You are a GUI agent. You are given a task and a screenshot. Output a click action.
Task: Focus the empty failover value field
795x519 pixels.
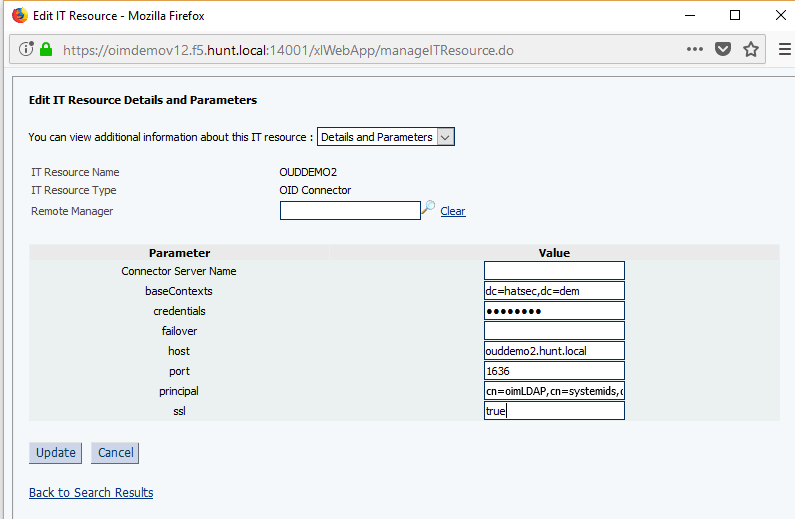pos(554,331)
